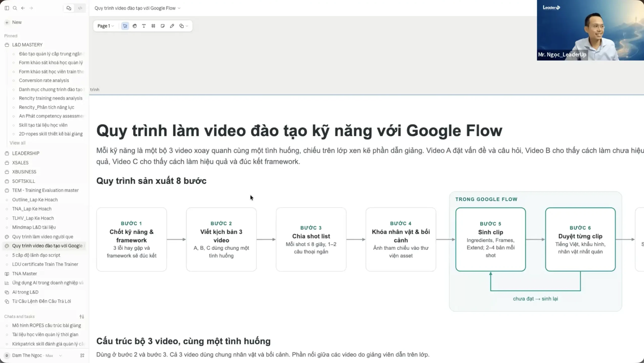Screen dimensions: 644x363
Task: Click View all under pinned items
Action: point(17,143)
